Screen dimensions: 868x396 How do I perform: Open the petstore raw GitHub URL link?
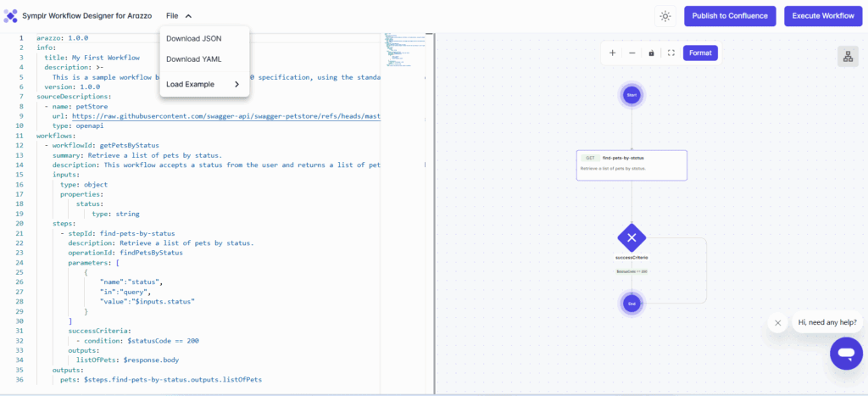click(226, 116)
